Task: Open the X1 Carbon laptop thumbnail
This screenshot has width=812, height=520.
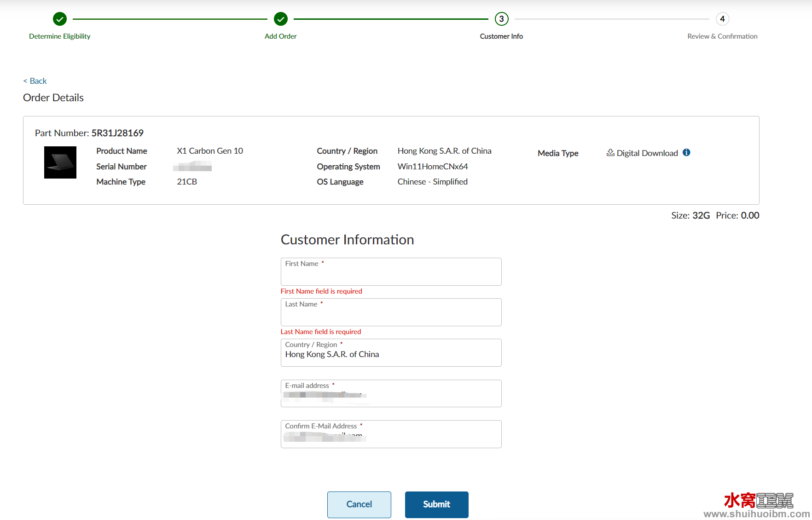Action: coord(60,162)
